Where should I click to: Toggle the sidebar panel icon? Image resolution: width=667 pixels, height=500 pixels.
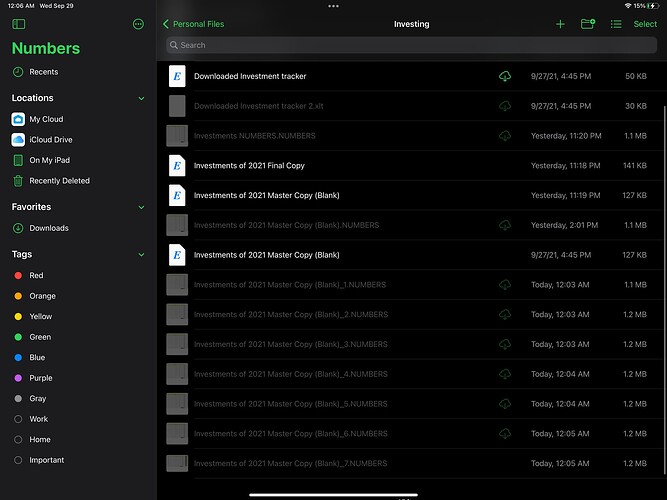(19, 24)
